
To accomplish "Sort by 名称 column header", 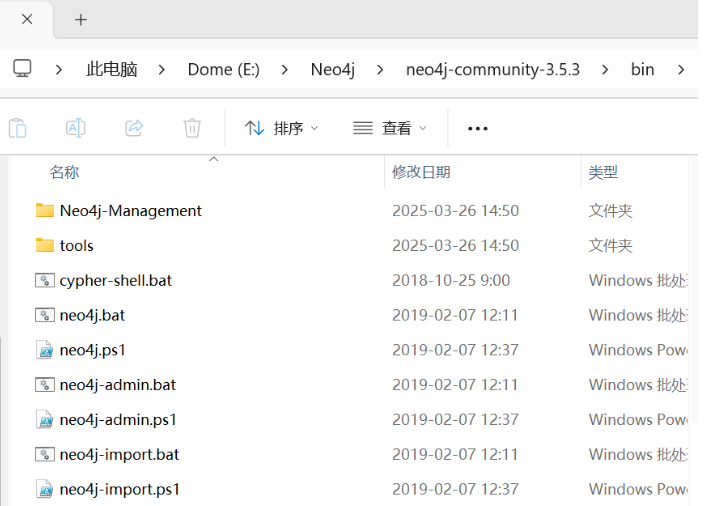I will tap(64, 172).
